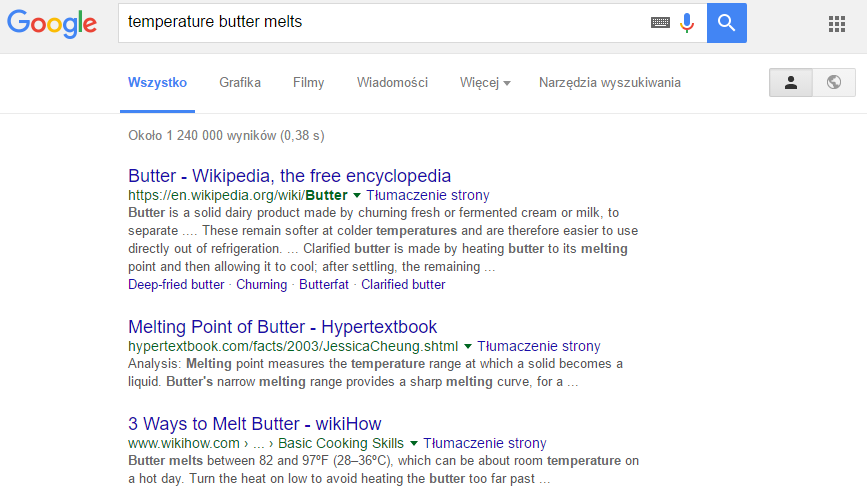The image size is (867, 503).
Task: Open the on-screen keyboard input tool
Action: 660,22
